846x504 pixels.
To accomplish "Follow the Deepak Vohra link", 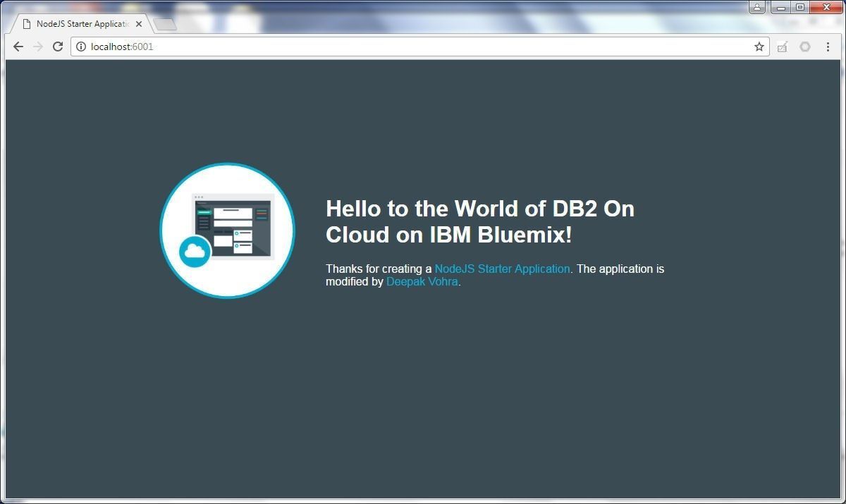I will (422, 281).
